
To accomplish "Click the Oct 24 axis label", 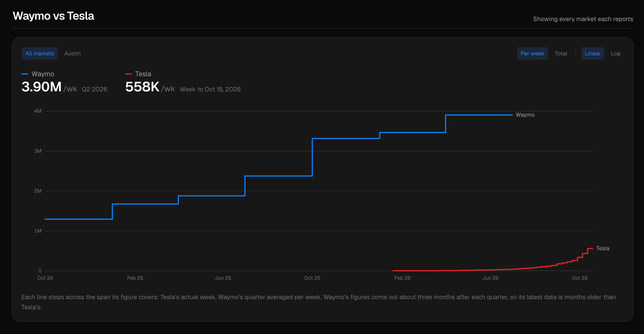I will click(45, 278).
